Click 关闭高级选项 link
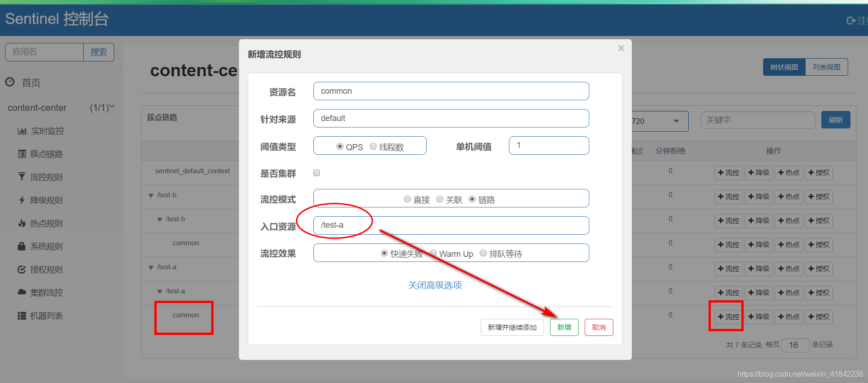The width and height of the screenshot is (868, 383). [435, 285]
